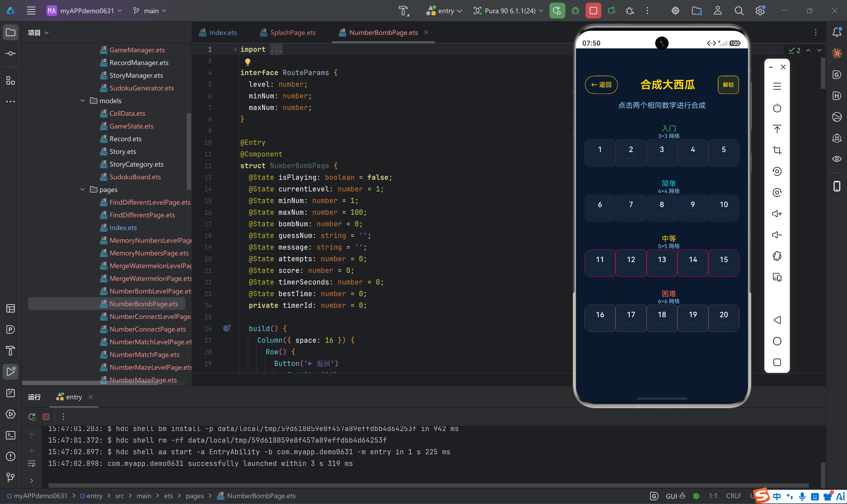Tap the 解锁 unlock button in the app

point(728,85)
